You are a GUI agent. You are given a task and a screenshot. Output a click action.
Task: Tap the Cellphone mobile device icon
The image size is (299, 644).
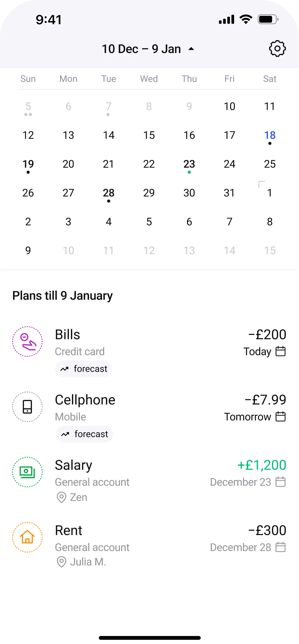coord(28,407)
